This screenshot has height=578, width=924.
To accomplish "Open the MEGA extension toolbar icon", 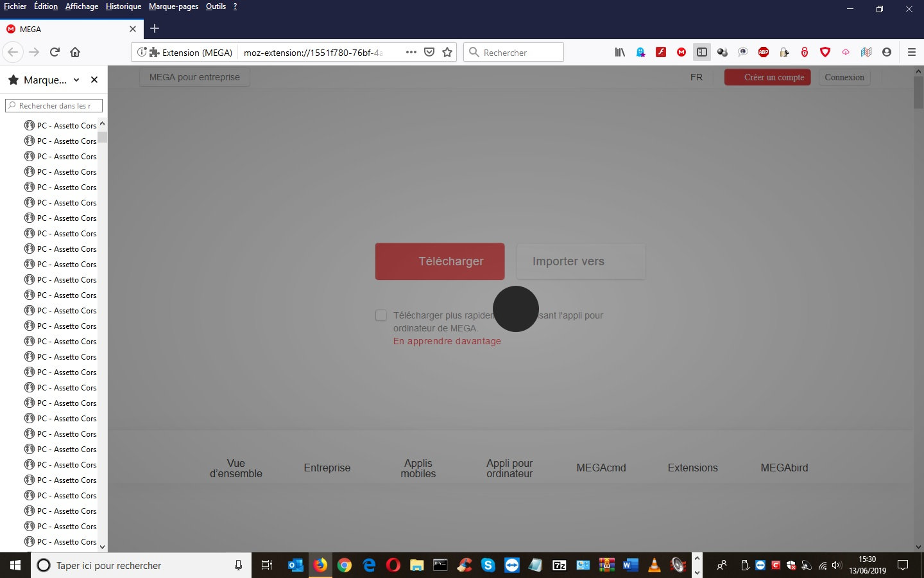I will click(x=681, y=52).
